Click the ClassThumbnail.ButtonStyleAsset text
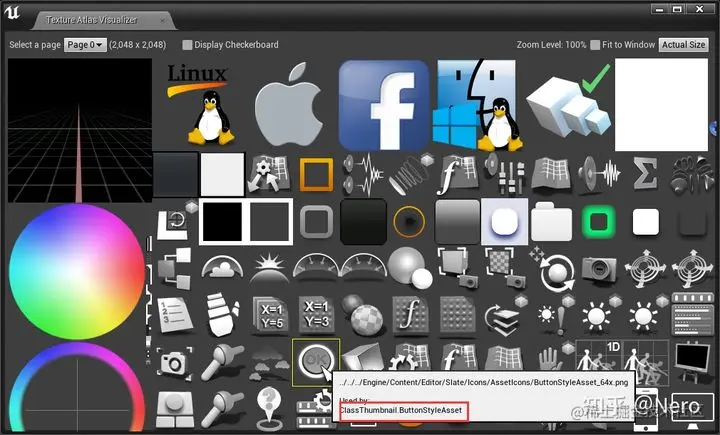 [400, 410]
